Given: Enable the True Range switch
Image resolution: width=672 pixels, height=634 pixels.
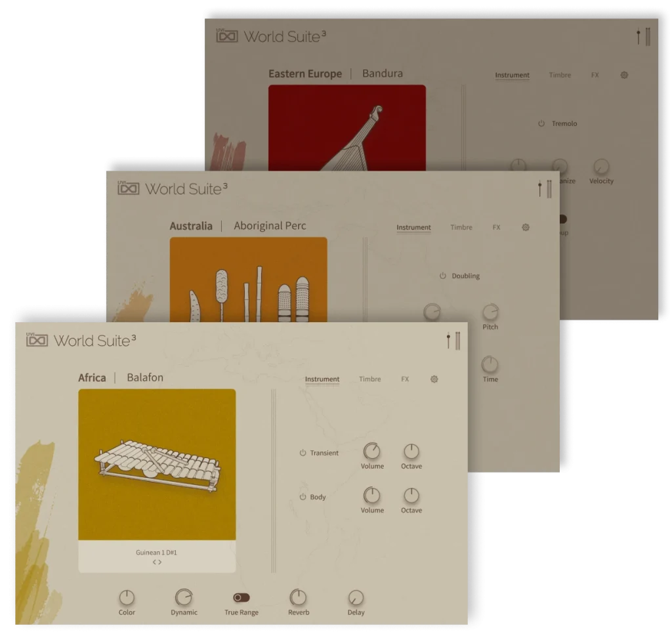Looking at the screenshot, I should tap(241, 597).
